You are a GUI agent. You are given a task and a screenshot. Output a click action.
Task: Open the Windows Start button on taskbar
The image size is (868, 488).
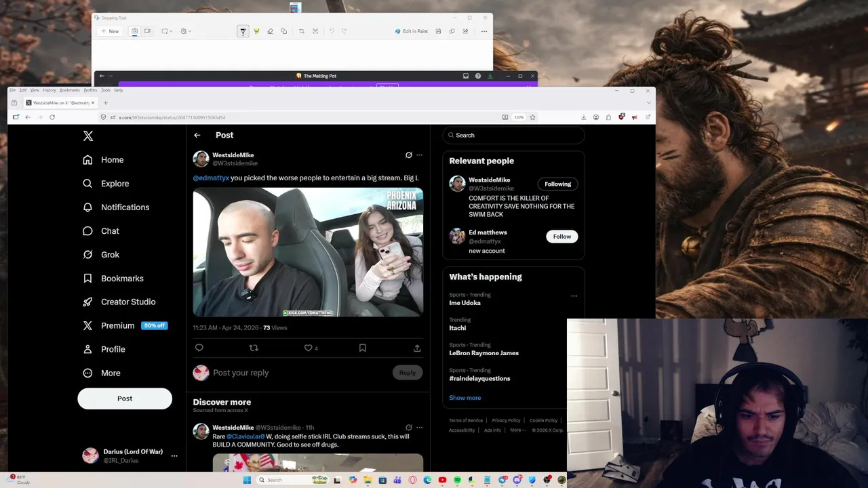pos(247,480)
